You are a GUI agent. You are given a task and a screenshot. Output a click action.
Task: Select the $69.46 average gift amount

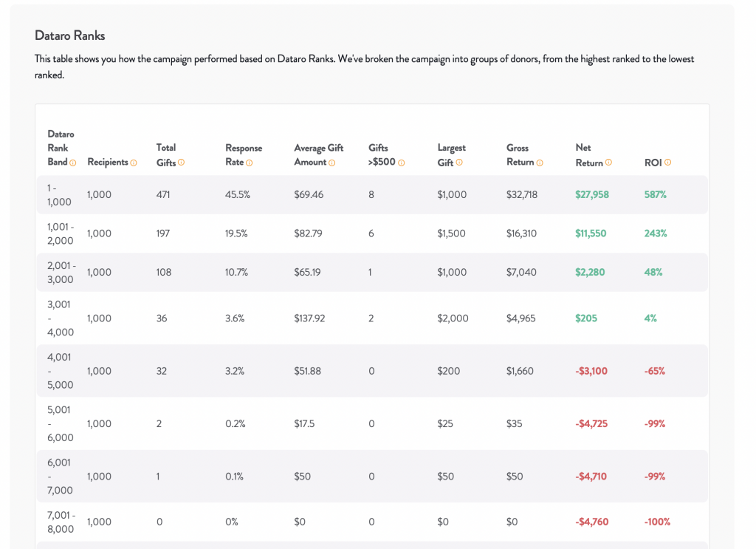point(309,195)
